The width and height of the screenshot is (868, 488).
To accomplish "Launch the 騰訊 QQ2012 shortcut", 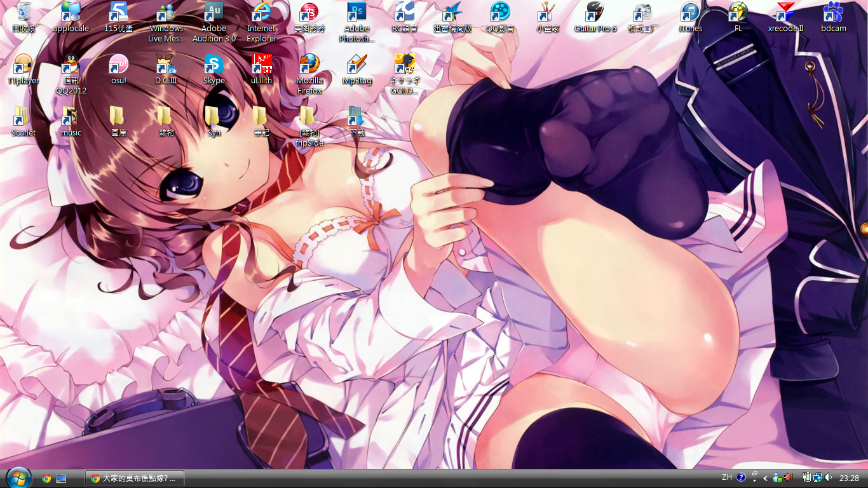I will pos(71,74).
